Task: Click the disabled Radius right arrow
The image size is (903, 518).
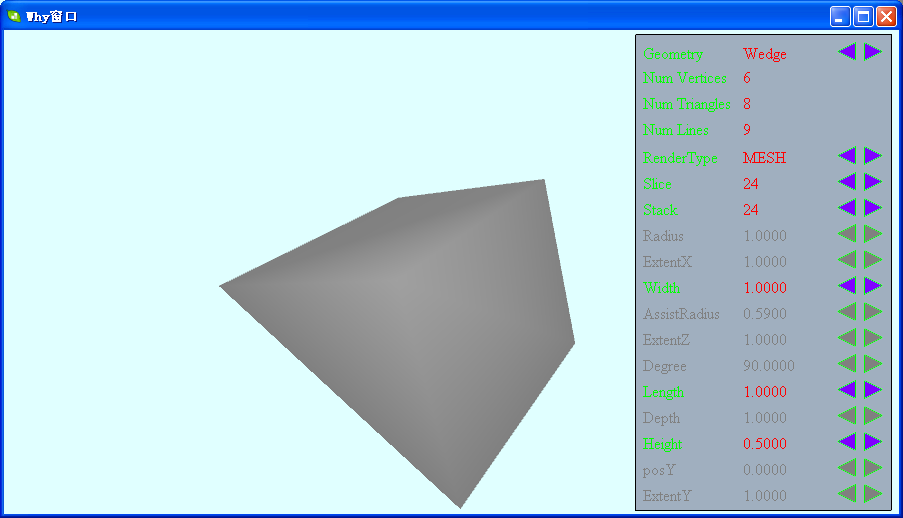Action: [x=872, y=234]
